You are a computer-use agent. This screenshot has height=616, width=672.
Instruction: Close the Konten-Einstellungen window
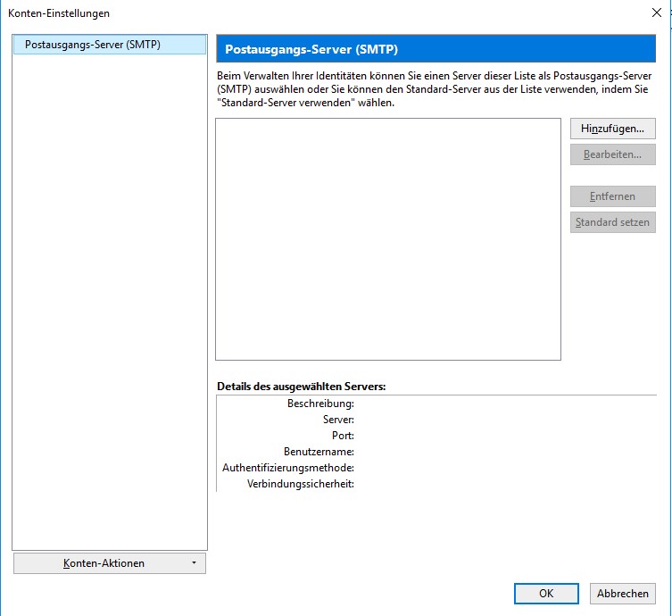point(658,13)
